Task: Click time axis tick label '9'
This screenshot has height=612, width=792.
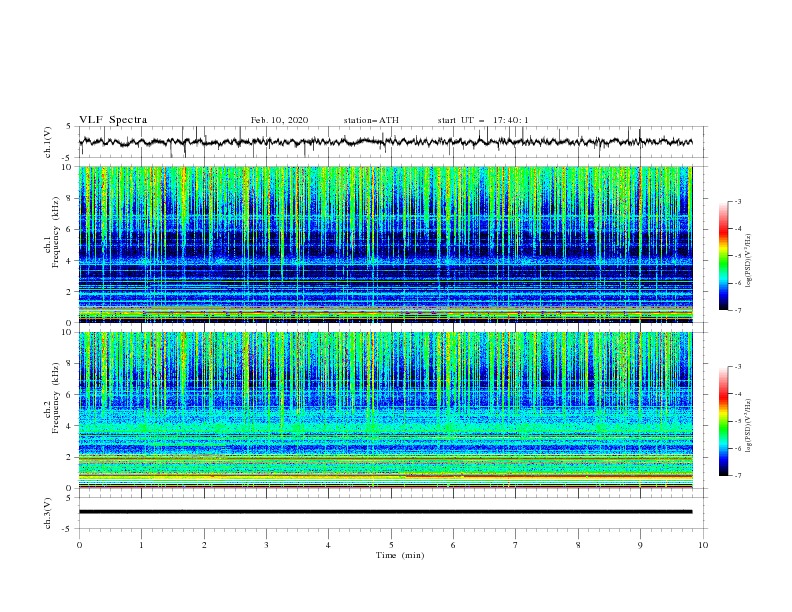Action: 640,545
